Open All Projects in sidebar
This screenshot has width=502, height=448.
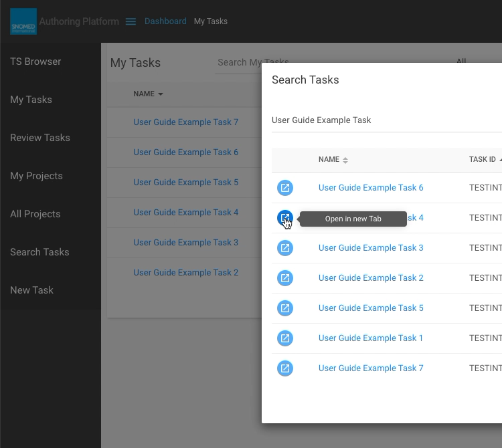point(35,213)
